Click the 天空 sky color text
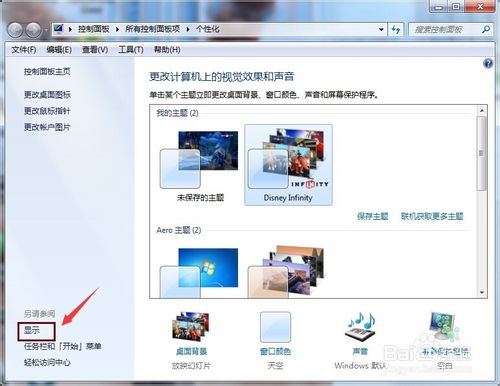The height and width of the screenshot is (386, 500). pos(275,366)
